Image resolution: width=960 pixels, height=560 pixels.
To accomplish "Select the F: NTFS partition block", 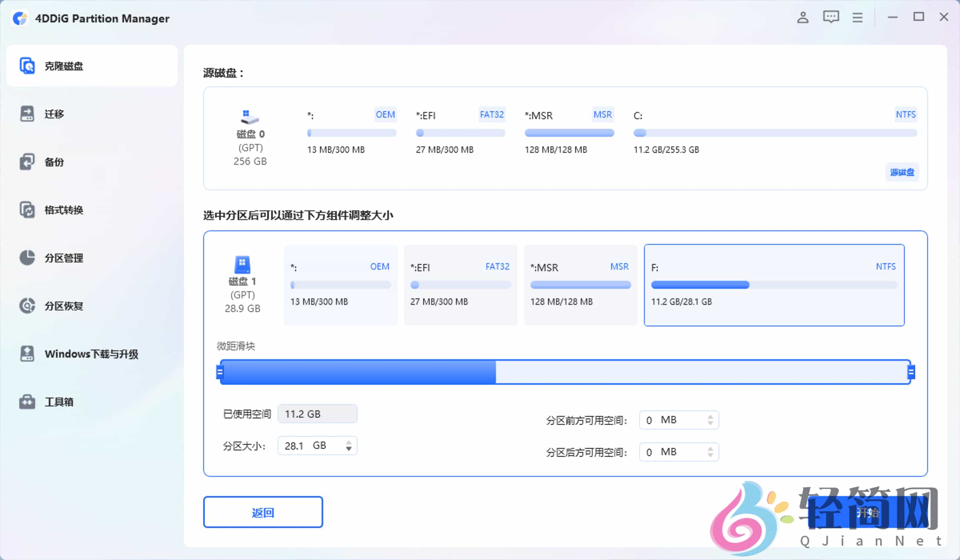I will (774, 285).
